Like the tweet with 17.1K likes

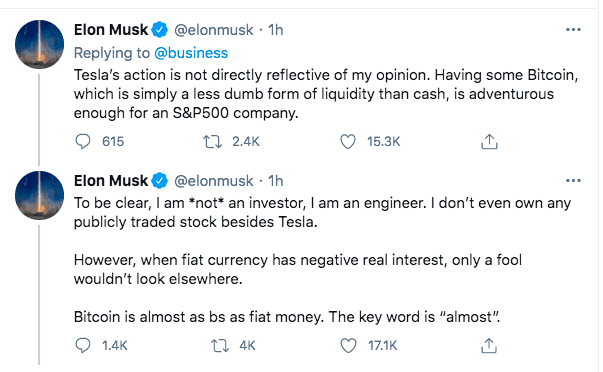click(x=348, y=345)
